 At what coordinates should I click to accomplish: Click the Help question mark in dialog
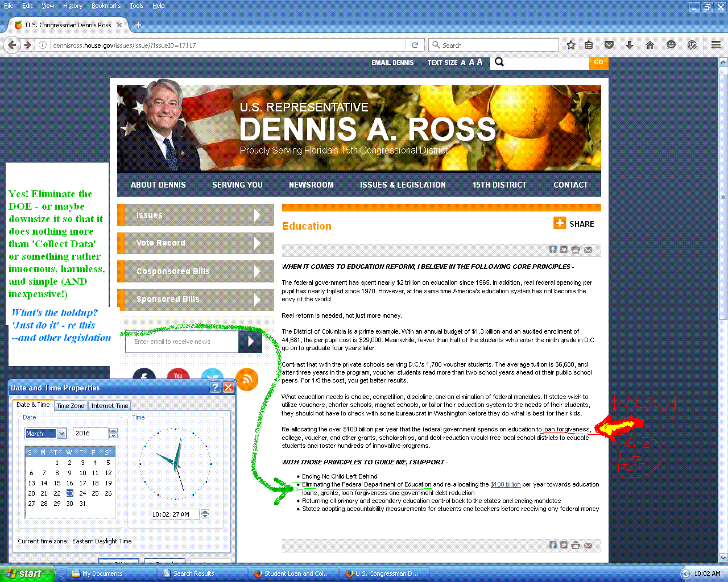coord(215,388)
